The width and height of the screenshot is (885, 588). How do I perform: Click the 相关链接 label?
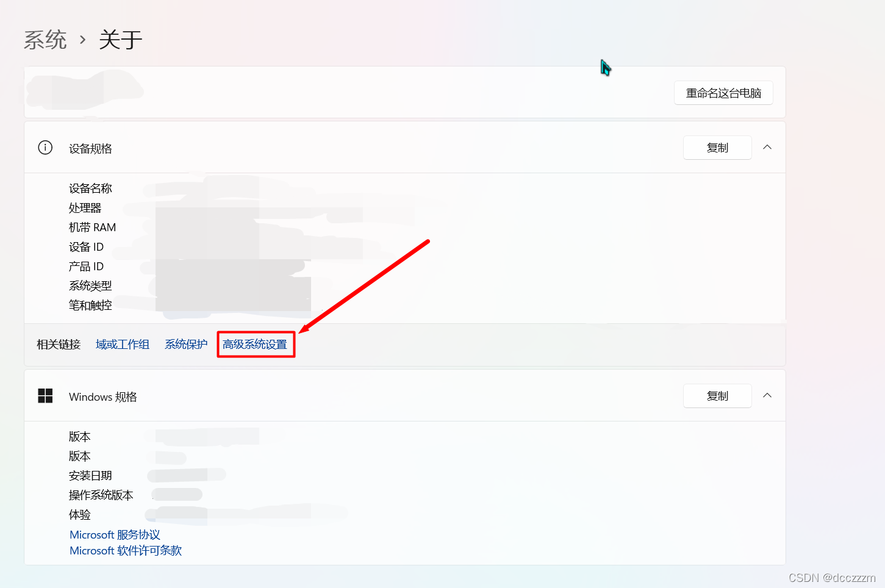59,345
